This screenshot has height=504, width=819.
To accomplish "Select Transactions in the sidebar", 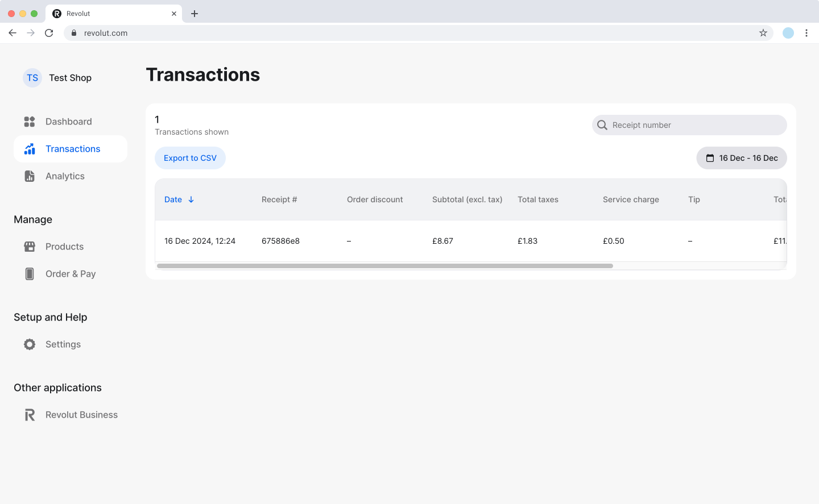I will [71, 149].
